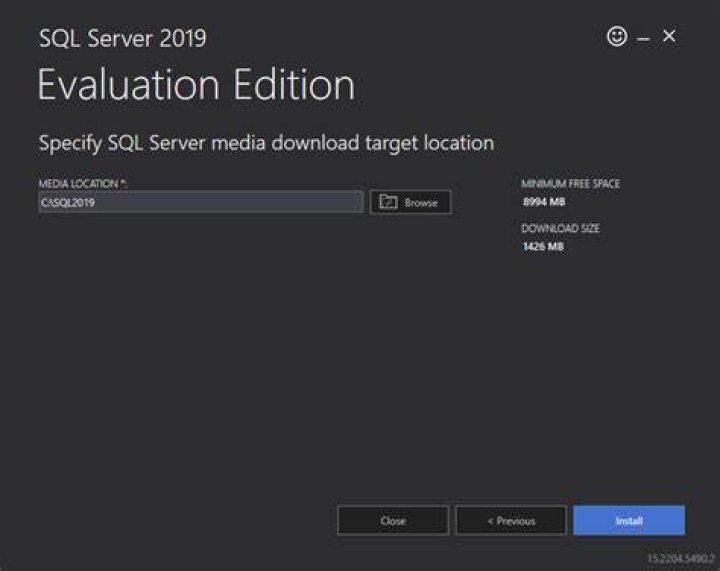Click the Specify SQL Server media download heading
Viewport: 720px width, 571px height.
point(266,143)
